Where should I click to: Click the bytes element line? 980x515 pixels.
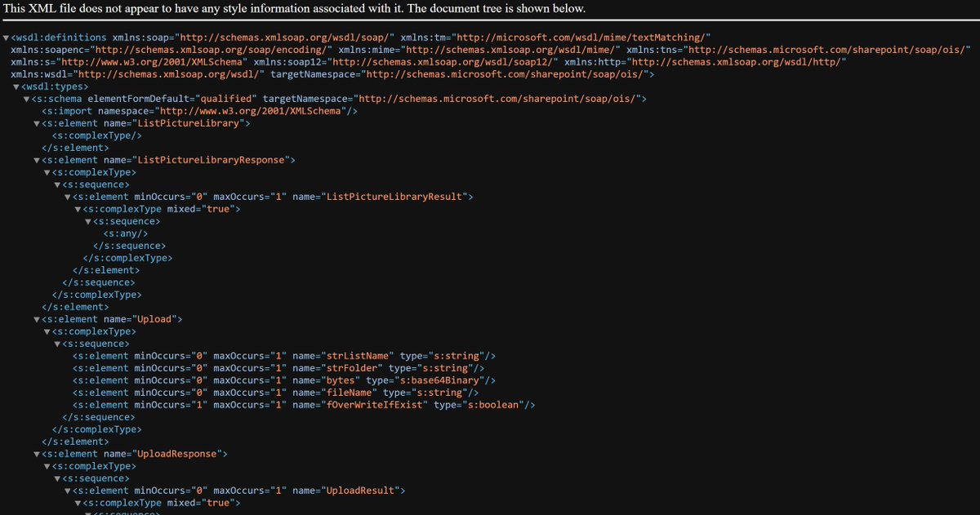284,380
